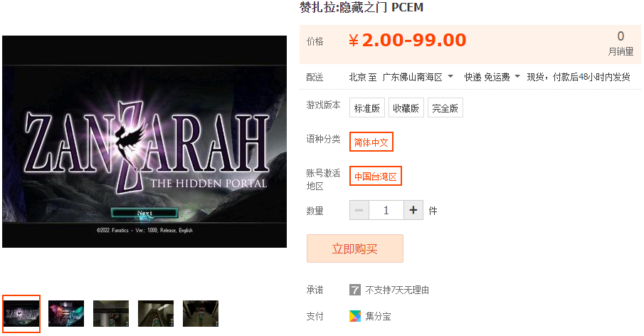Click the 立即购买 buy now button
The width and height of the screenshot is (644, 336).
coord(355,248)
